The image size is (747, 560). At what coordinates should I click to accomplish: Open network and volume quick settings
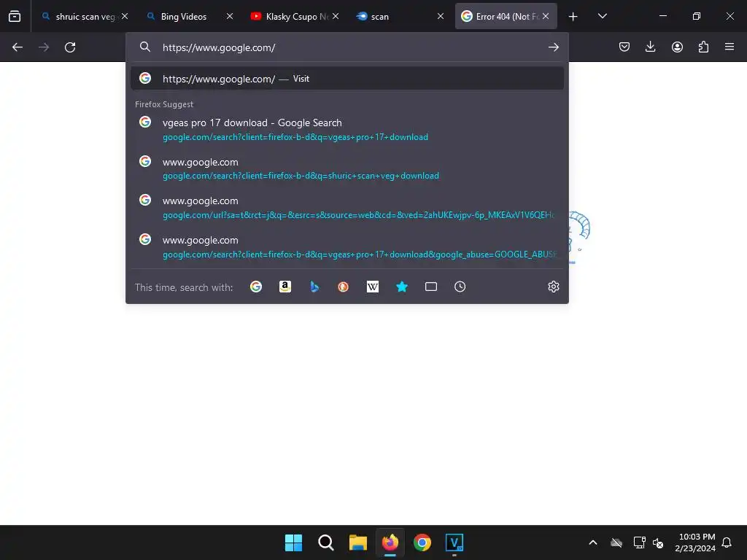(x=649, y=542)
